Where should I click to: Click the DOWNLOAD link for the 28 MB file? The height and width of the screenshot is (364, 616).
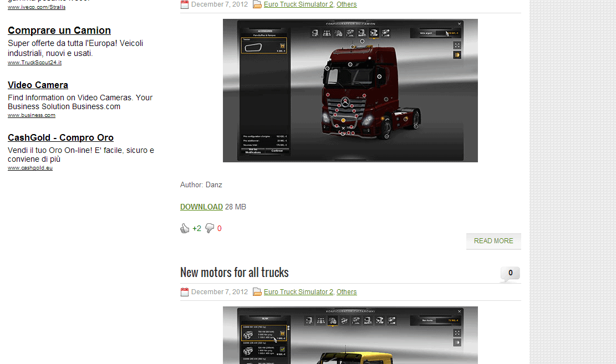click(201, 207)
